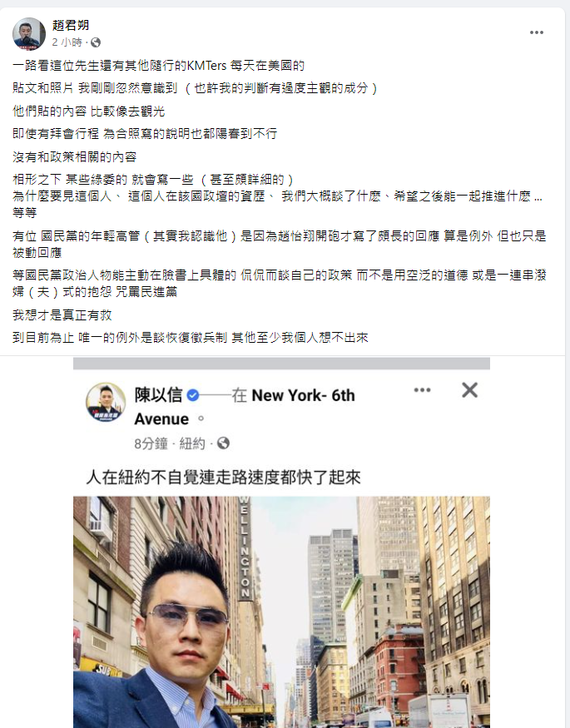Click the 2 小時 timestamp link
The height and width of the screenshot is (728, 570).
click(x=67, y=42)
